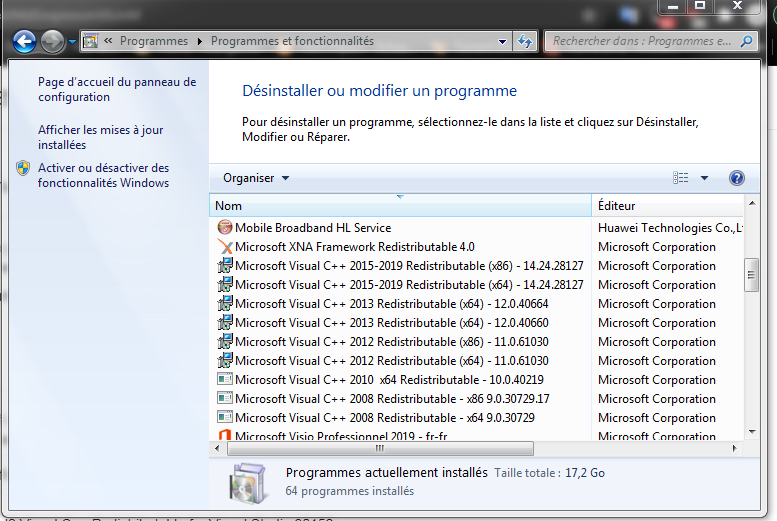Screen dimensions: 777x521
Task: Select Visual C++ 2013 Redistributable 12.0.40664 text
Action: [x=391, y=304]
